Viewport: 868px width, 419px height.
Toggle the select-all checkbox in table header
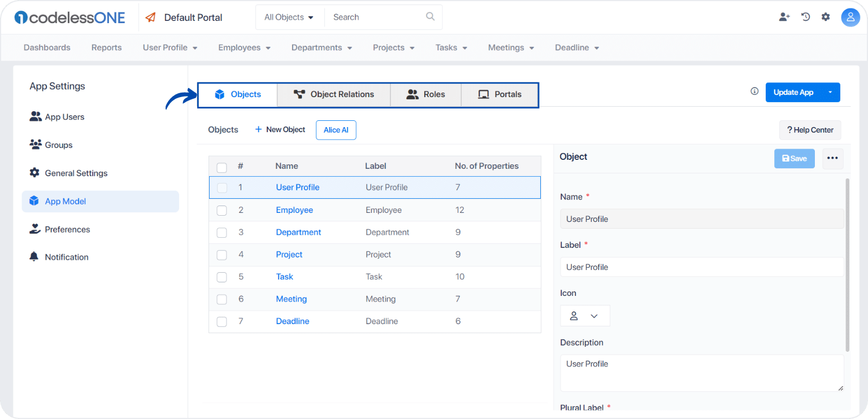coord(222,167)
